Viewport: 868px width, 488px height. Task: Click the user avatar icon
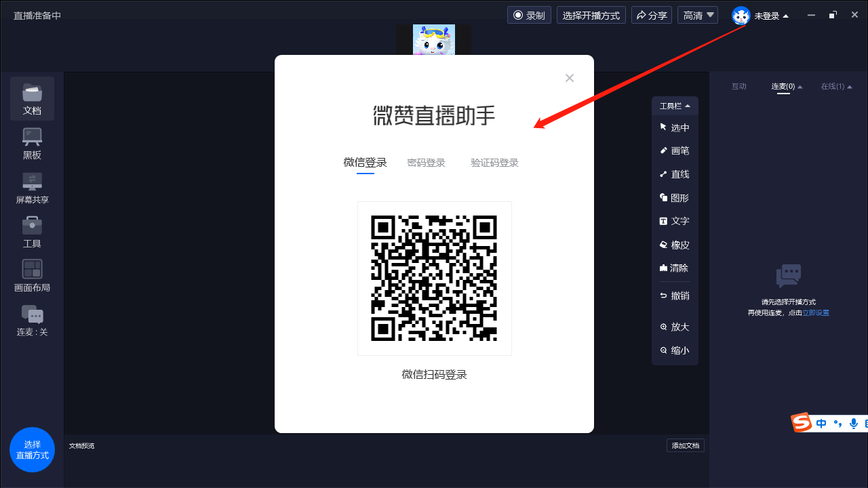pos(741,16)
